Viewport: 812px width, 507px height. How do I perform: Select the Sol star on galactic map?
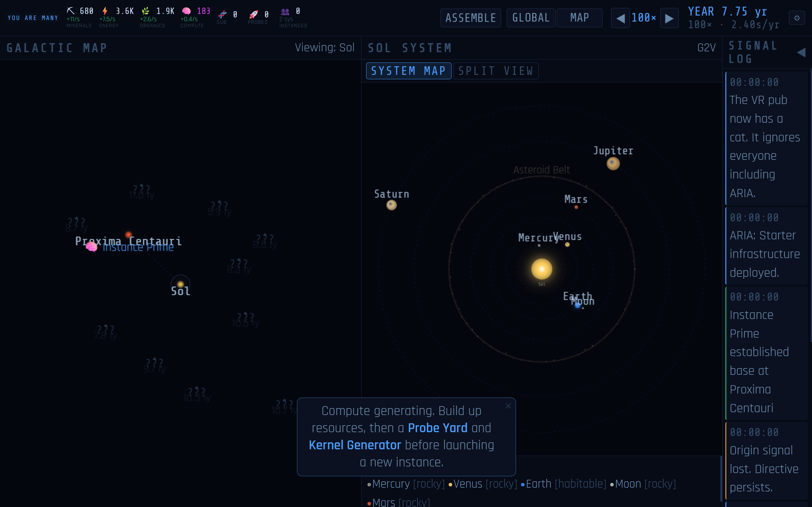[x=181, y=284]
